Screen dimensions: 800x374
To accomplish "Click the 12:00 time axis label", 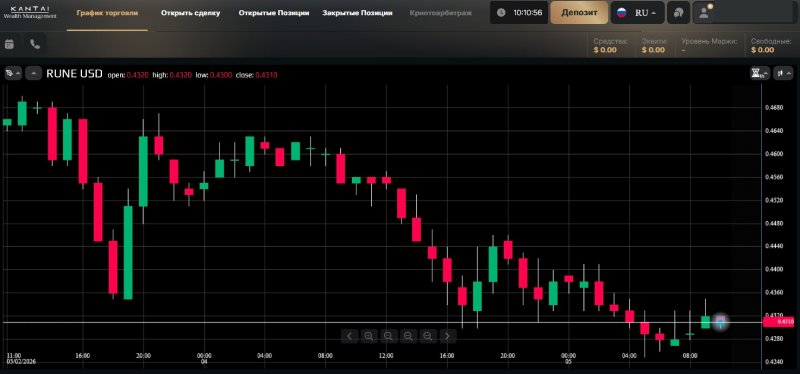I will click(386, 356).
